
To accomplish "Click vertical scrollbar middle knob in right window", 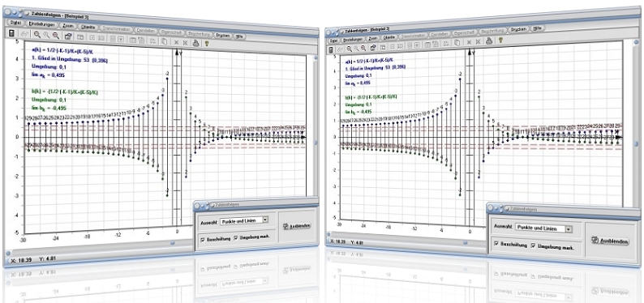I will point(636,144).
